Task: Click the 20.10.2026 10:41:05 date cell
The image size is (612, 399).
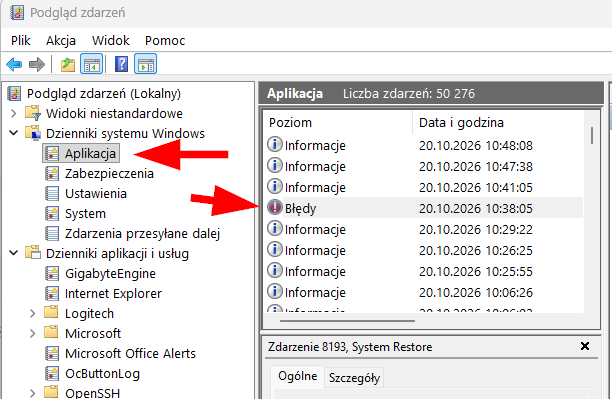Action: point(476,187)
